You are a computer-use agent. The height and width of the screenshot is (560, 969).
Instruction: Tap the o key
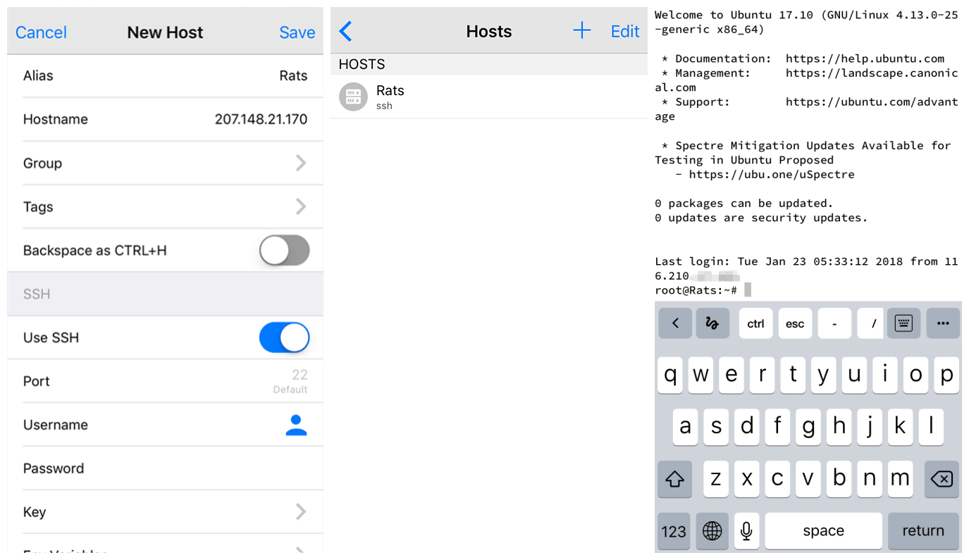[915, 375]
